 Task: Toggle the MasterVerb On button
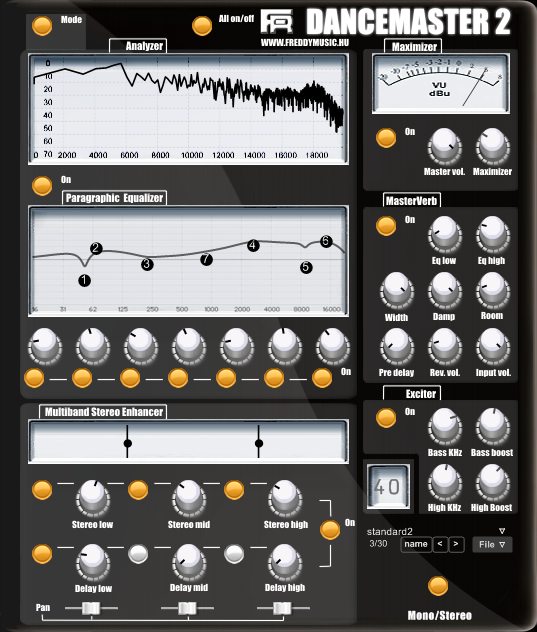pos(386,226)
